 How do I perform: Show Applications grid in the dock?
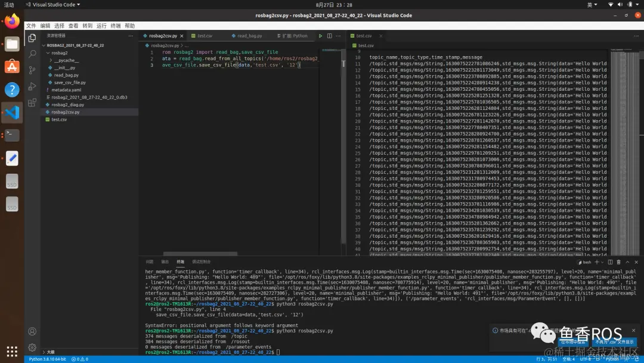[x=12, y=352]
